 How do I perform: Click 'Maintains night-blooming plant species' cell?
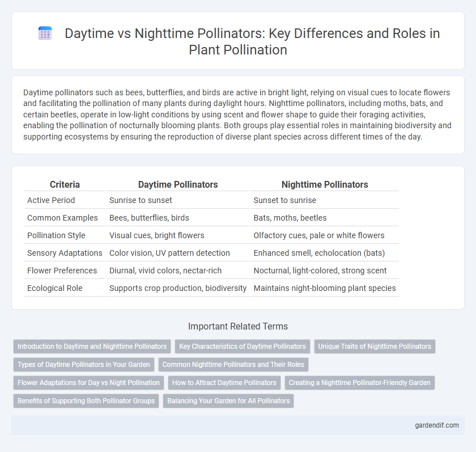pyautogui.click(x=325, y=288)
